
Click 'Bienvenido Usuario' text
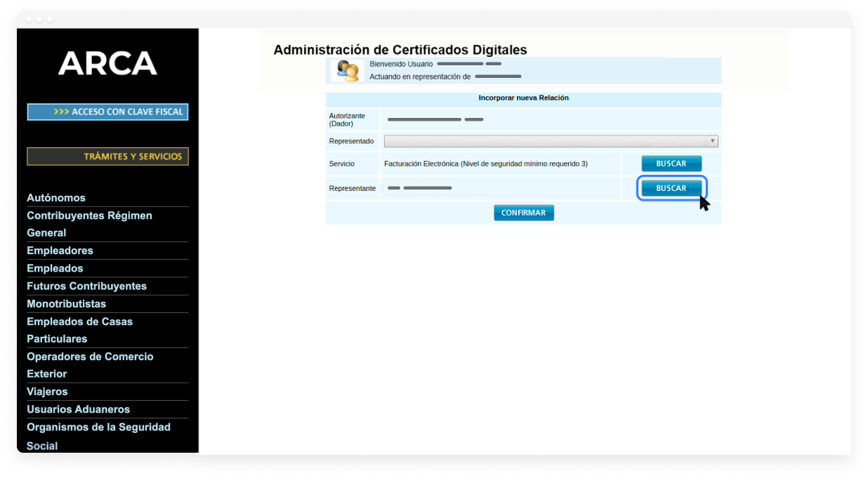point(401,64)
